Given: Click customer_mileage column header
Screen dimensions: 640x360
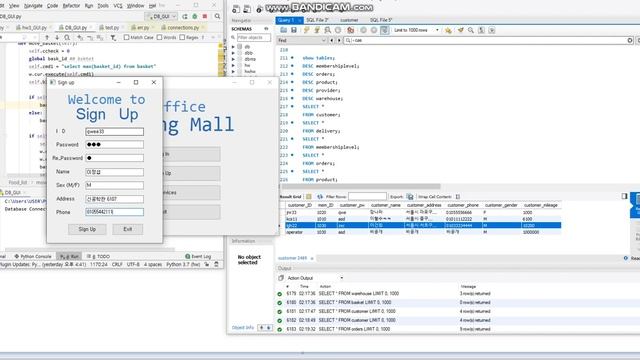Looking at the screenshot, I should (x=540, y=205).
